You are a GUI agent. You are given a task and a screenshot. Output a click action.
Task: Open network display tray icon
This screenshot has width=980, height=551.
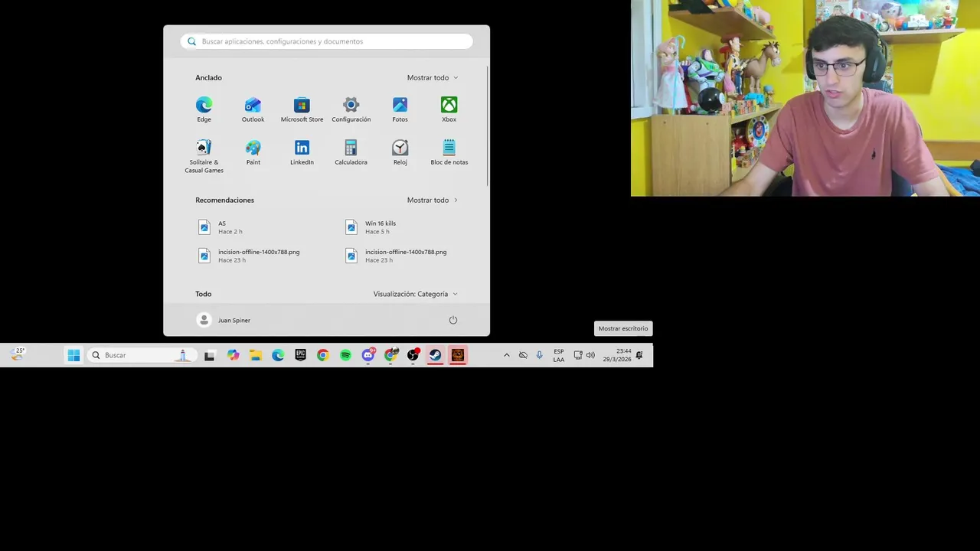pyautogui.click(x=578, y=355)
